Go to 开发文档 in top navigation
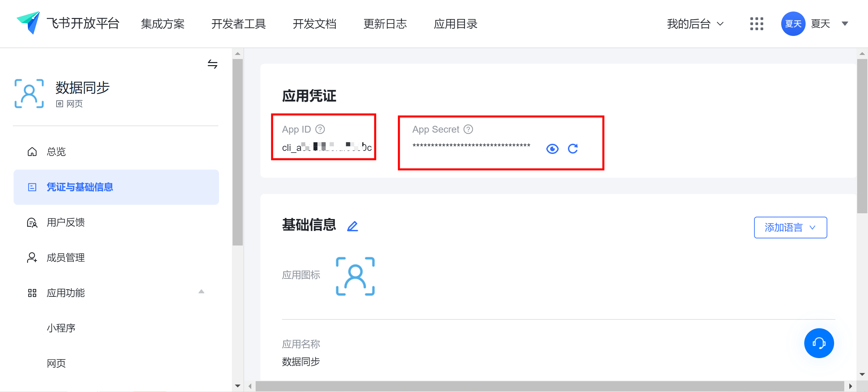Viewport: 868px width, 392px height. (314, 24)
